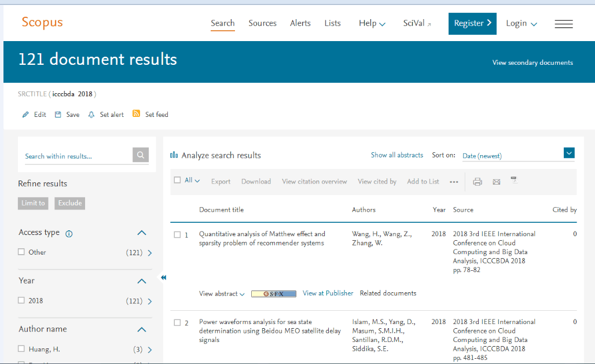The height and width of the screenshot is (364, 595).
Task: Select checkbox for document 1
Action: click(x=177, y=234)
